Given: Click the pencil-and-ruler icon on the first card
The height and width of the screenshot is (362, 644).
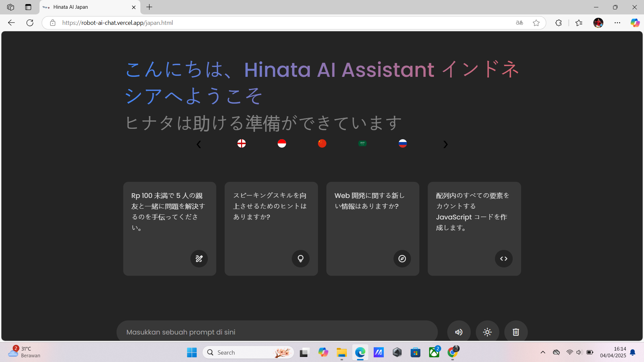Looking at the screenshot, I should [x=199, y=259].
